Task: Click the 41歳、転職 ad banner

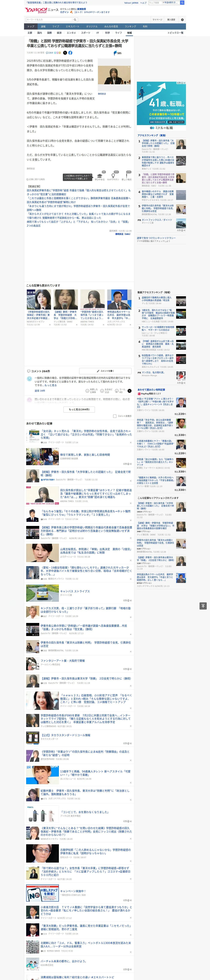Action: click(x=162, y=106)
